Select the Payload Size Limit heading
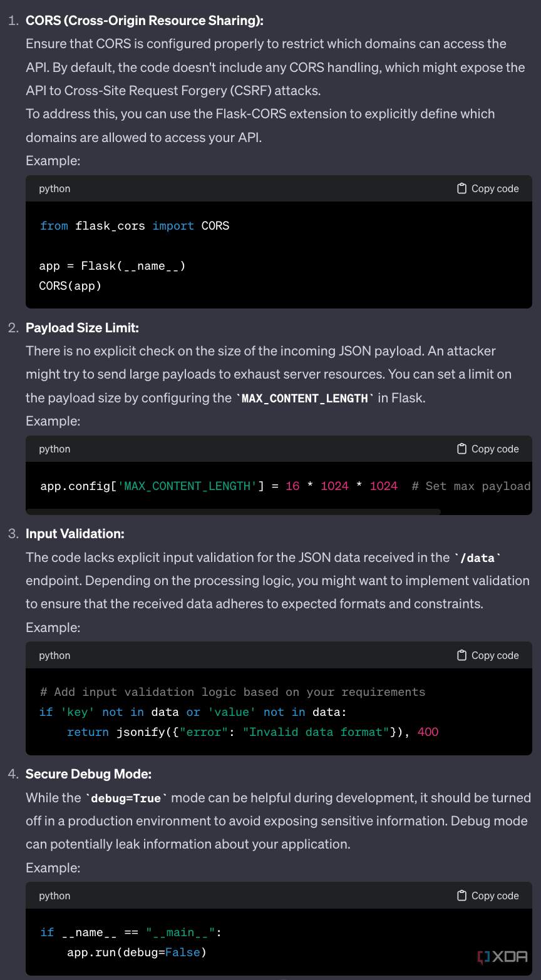 tap(82, 328)
